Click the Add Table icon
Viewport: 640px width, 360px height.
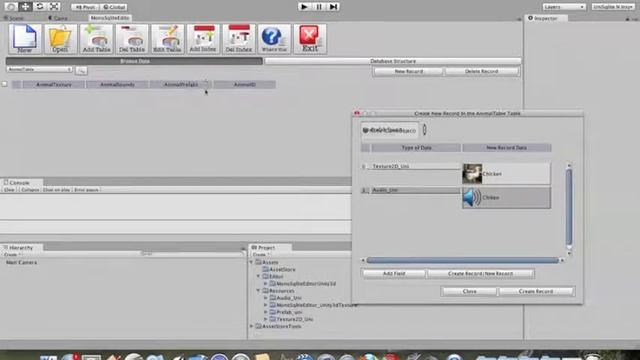[96, 39]
